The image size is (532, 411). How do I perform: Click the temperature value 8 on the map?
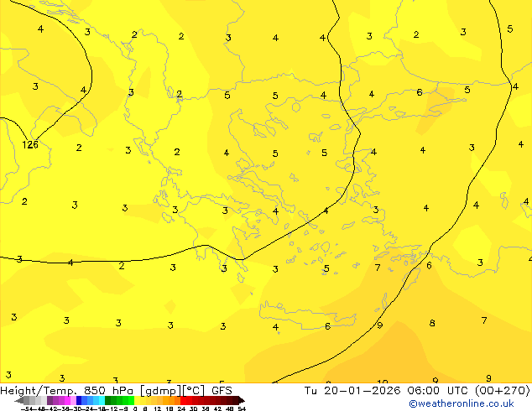[x=432, y=323]
